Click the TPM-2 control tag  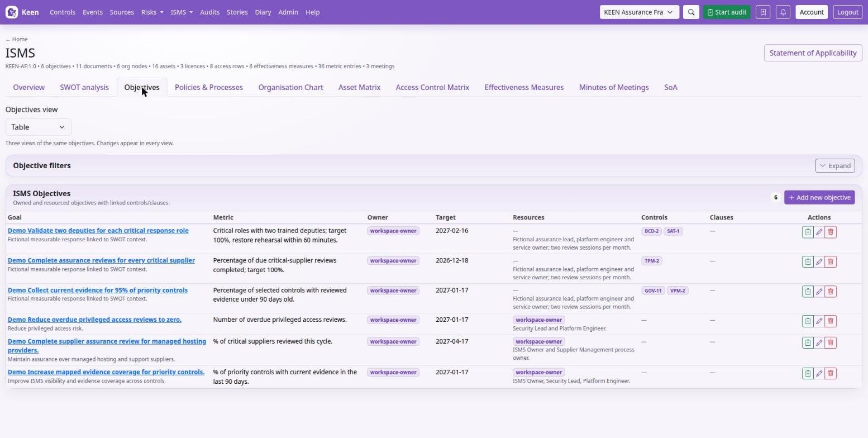(652, 261)
